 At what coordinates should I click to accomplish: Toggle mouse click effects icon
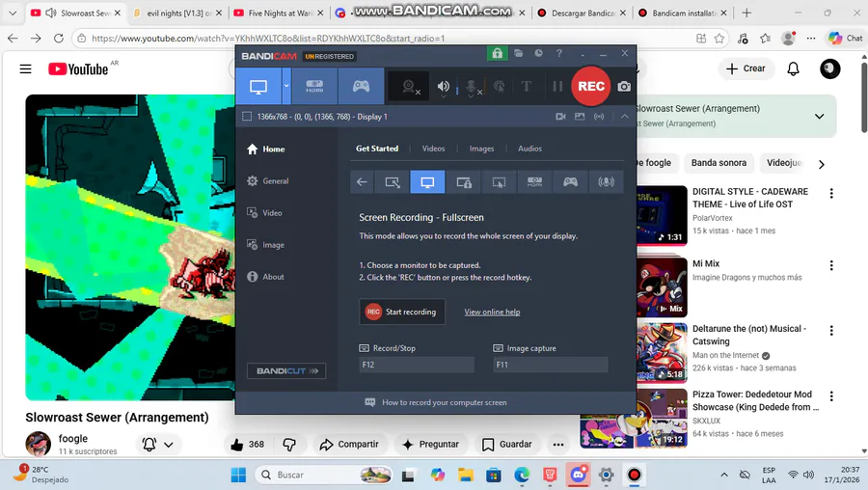pyautogui.click(x=500, y=87)
